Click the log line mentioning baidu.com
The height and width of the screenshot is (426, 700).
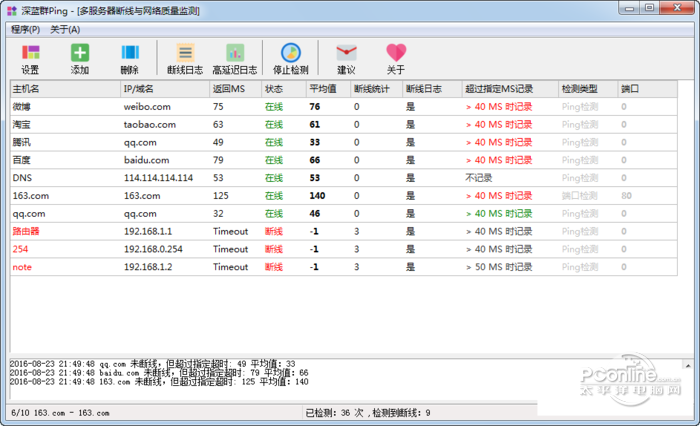159,373
